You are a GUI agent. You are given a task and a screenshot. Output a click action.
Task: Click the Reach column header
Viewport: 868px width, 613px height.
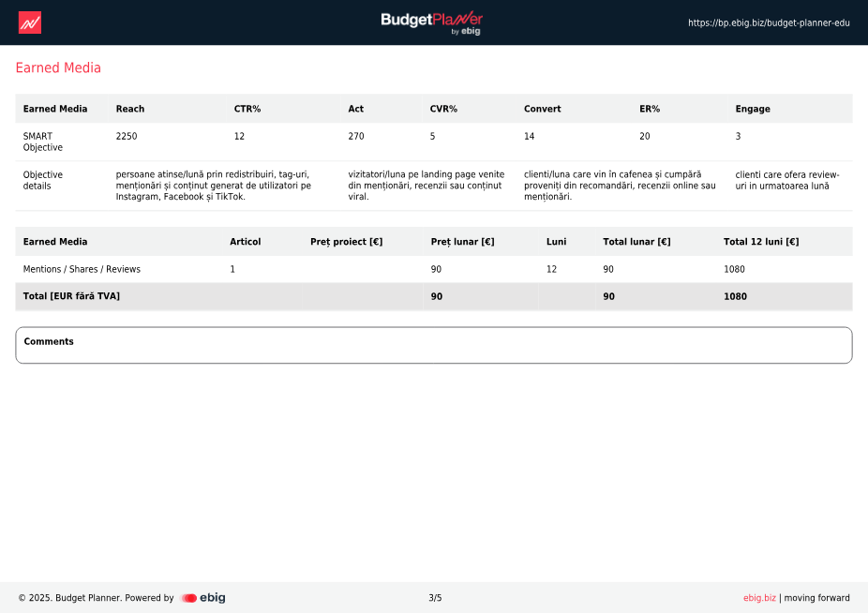point(130,109)
